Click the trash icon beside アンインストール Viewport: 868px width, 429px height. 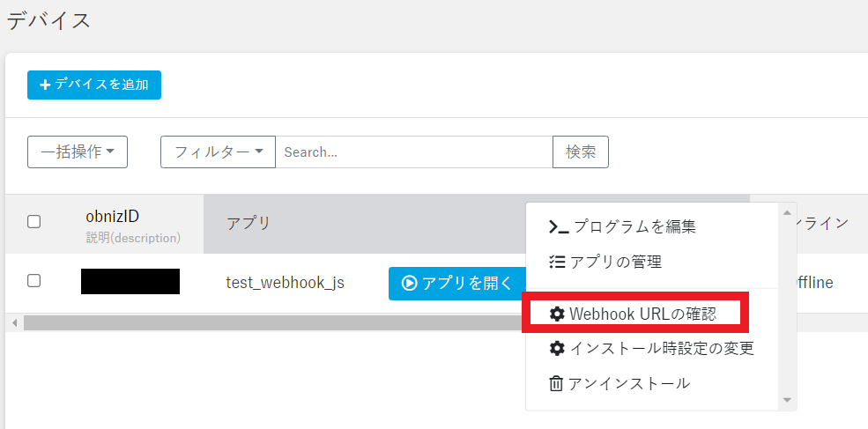point(556,383)
